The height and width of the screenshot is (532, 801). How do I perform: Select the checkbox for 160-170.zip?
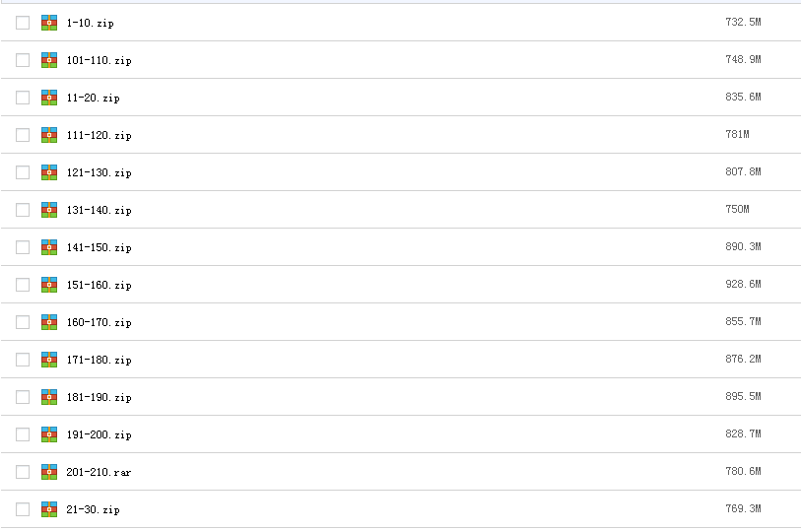coord(23,322)
